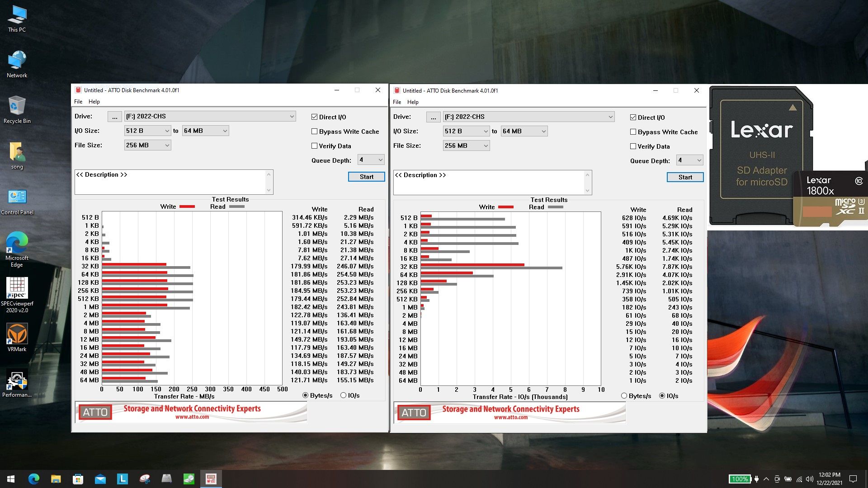Open the volume control in tray

click(x=809, y=479)
